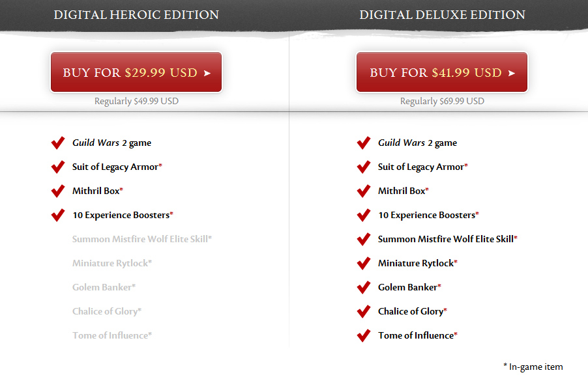Click Deluxe Tome of Influence checkmark
Screen dimensions: 588x377
coord(364,335)
